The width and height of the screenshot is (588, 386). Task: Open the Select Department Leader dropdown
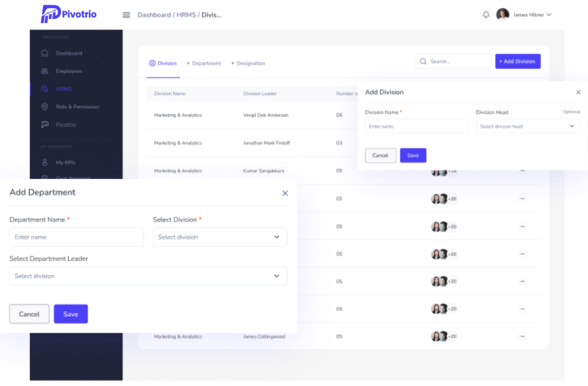click(148, 276)
